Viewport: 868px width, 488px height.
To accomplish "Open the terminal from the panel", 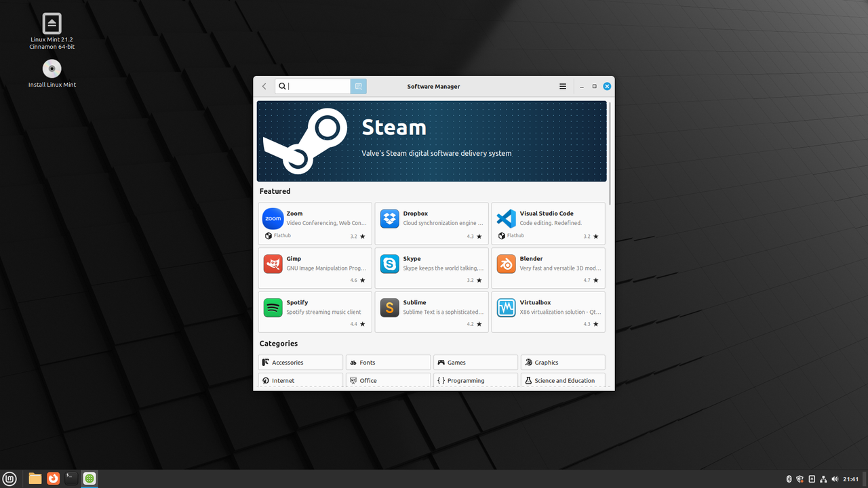I will point(71,479).
